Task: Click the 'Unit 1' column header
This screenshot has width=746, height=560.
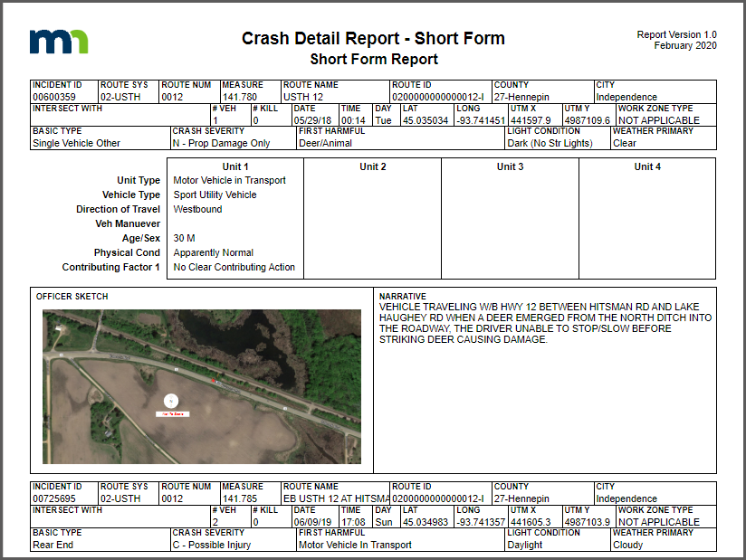Action: [x=234, y=166]
